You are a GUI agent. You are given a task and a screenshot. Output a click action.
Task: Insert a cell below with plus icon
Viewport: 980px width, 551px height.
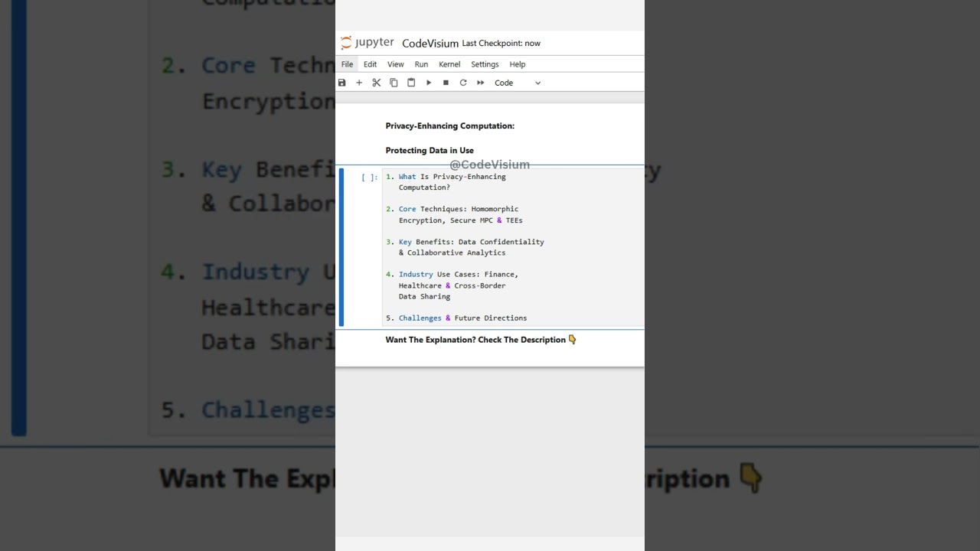(359, 83)
